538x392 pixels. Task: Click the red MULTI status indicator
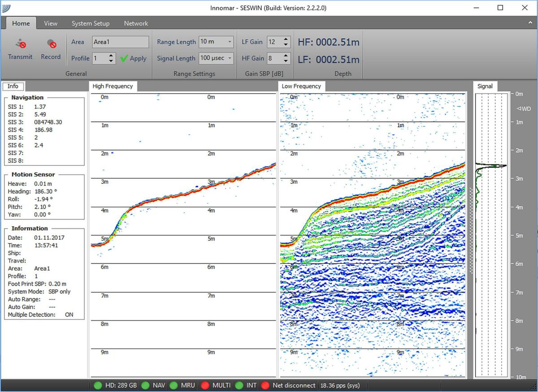[205, 385]
